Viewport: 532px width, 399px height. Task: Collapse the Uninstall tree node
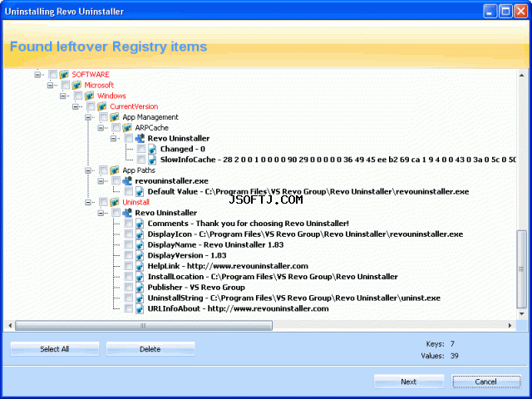pos(88,202)
